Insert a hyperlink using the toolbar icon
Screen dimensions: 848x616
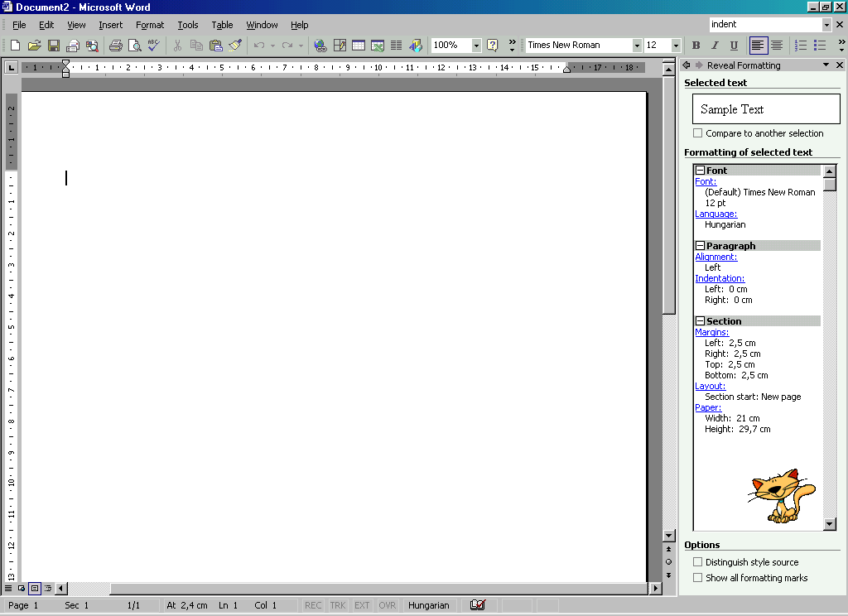[320, 46]
